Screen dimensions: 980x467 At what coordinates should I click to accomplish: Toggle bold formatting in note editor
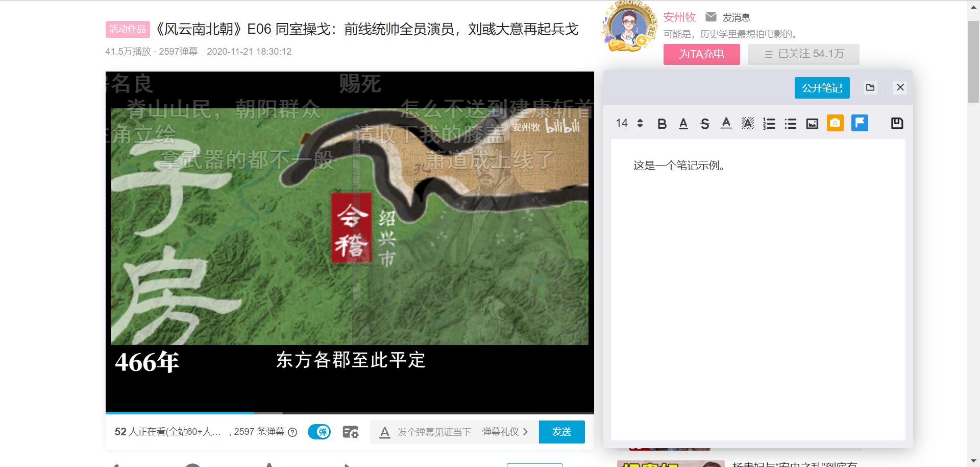tap(662, 124)
